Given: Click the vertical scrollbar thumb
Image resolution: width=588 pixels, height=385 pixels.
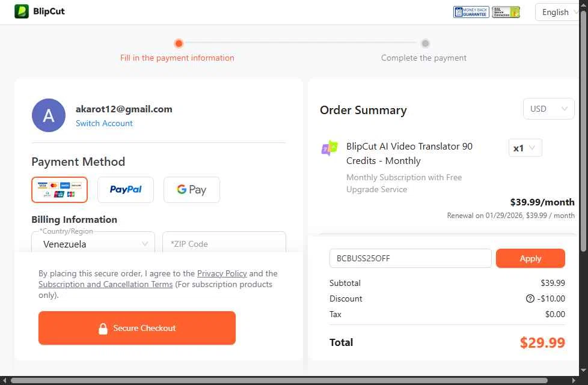Looking at the screenshot, I should pyautogui.click(x=583, y=131).
